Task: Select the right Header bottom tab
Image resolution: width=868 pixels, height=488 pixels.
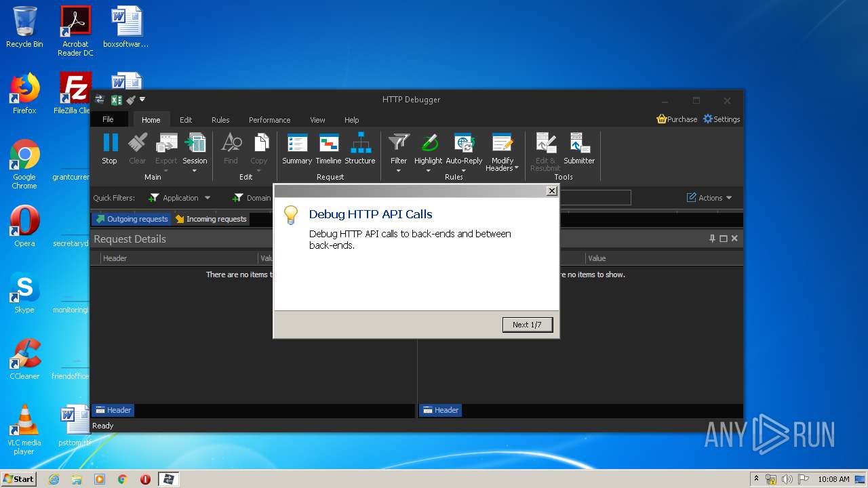Action: [x=441, y=410]
